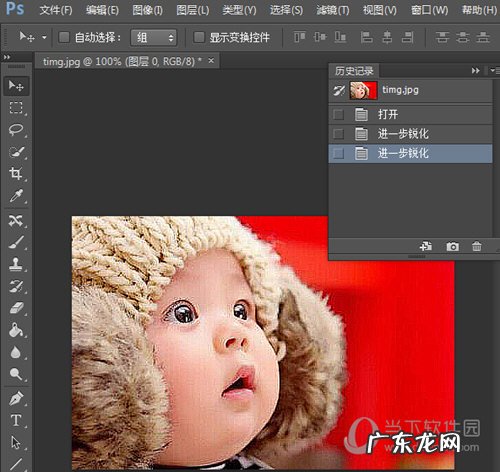Close the timg.jpg document tab

point(211,61)
